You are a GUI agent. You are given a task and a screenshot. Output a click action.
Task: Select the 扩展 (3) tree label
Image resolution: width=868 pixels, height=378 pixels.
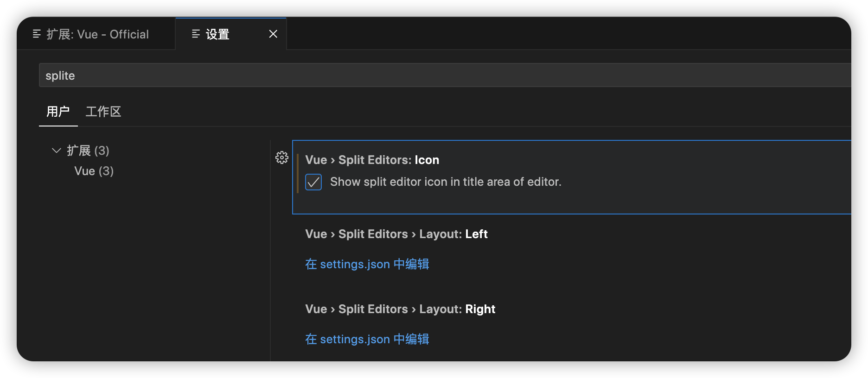click(88, 151)
